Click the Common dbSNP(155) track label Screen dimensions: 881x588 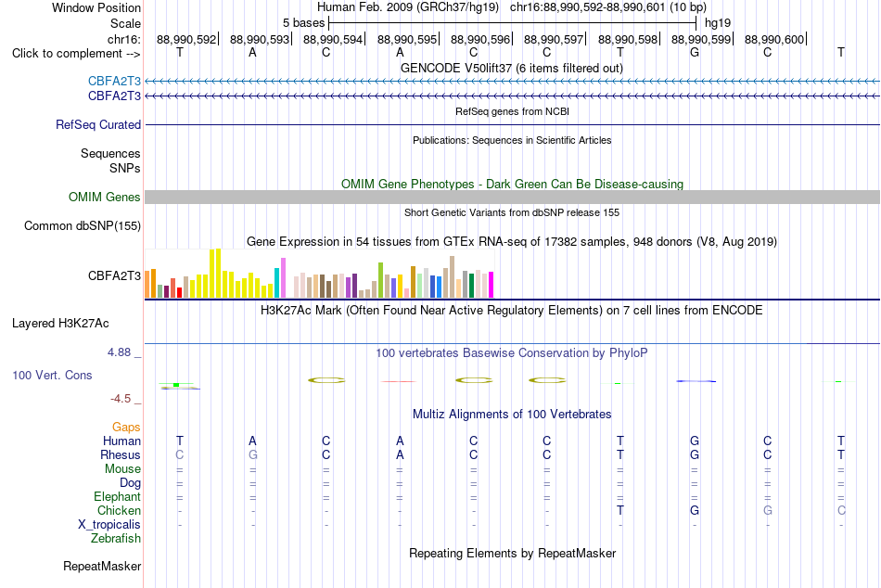tap(83, 226)
